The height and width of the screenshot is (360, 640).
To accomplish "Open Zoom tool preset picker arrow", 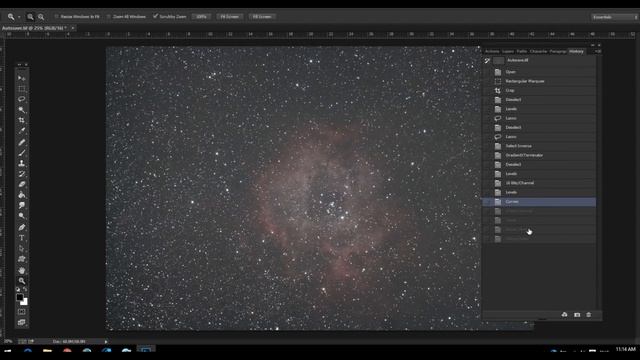I will pyautogui.click(x=19, y=17).
